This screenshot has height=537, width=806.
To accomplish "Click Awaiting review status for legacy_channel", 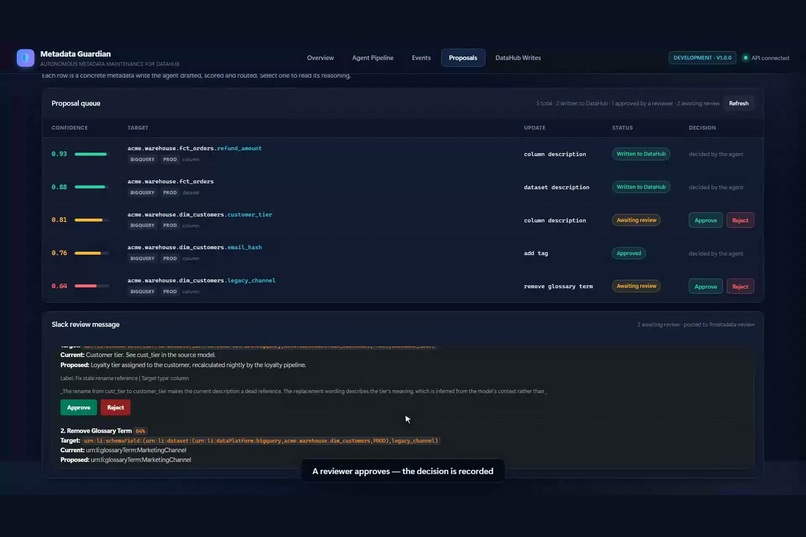I will [x=636, y=286].
